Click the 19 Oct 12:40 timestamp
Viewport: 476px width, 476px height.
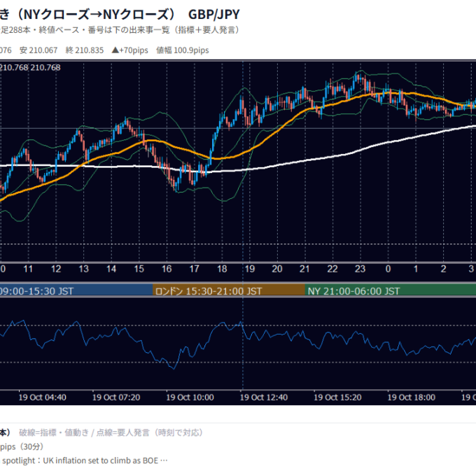pyautogui.click(x=264, y=398)
